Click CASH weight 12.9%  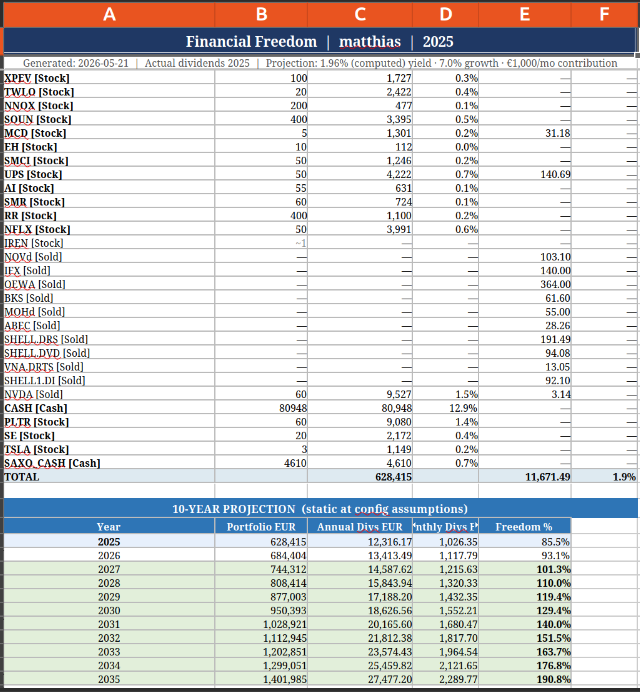(x=445, y=408)
